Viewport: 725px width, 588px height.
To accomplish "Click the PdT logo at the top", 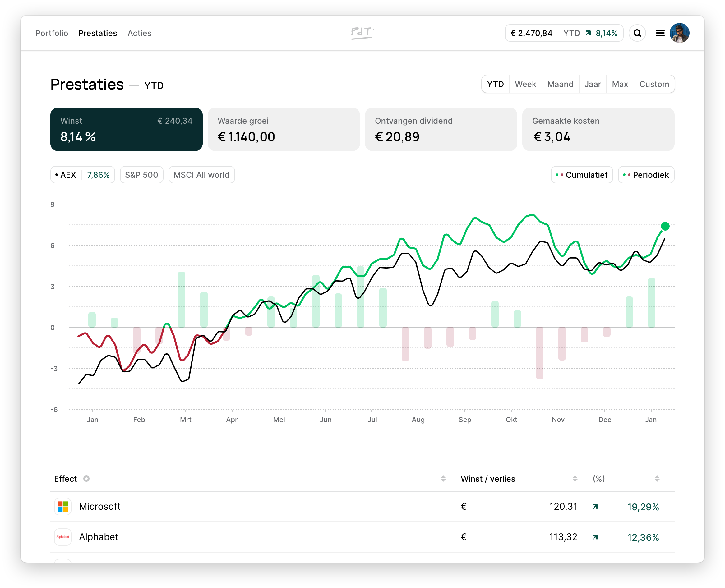I will pos(362,33).
